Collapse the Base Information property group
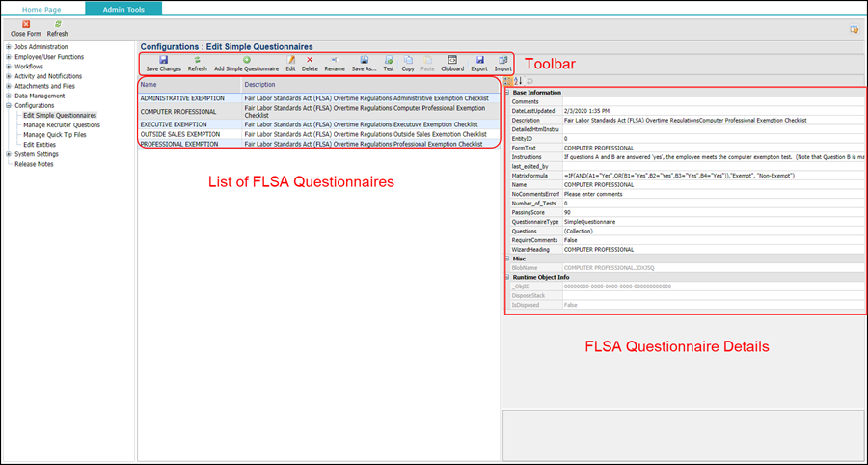Viewport: 868px width, 465px height. click(508, 93)
